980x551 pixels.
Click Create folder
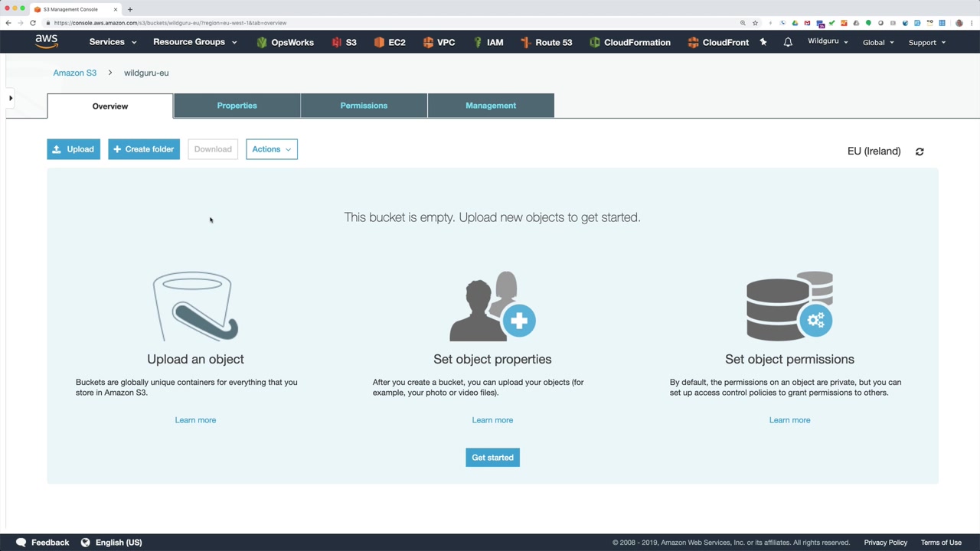tap(144, 149)
